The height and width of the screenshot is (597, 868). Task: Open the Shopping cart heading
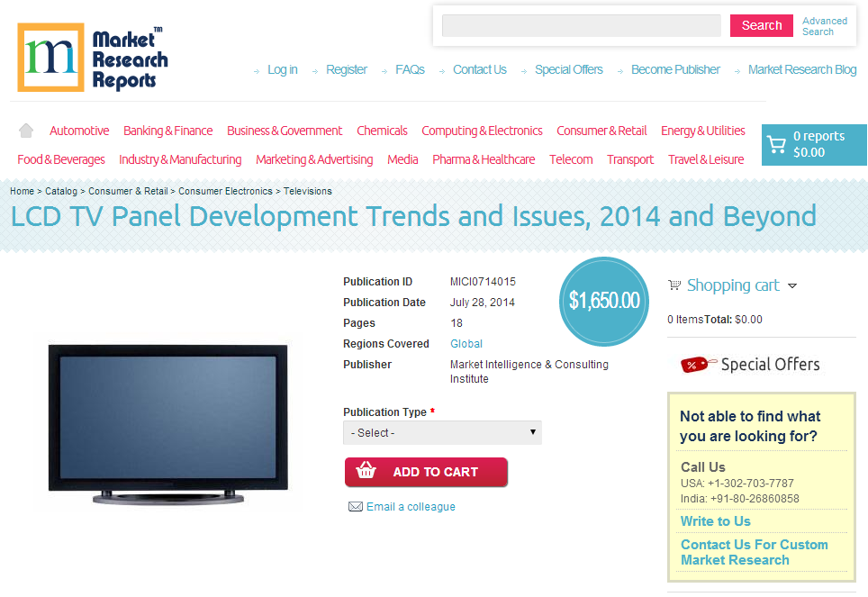[x=733, y=285]
